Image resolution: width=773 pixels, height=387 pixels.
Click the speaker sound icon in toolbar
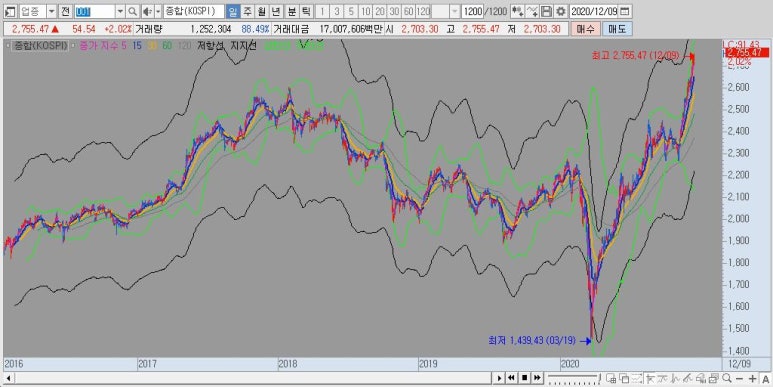tap(147, 11)
